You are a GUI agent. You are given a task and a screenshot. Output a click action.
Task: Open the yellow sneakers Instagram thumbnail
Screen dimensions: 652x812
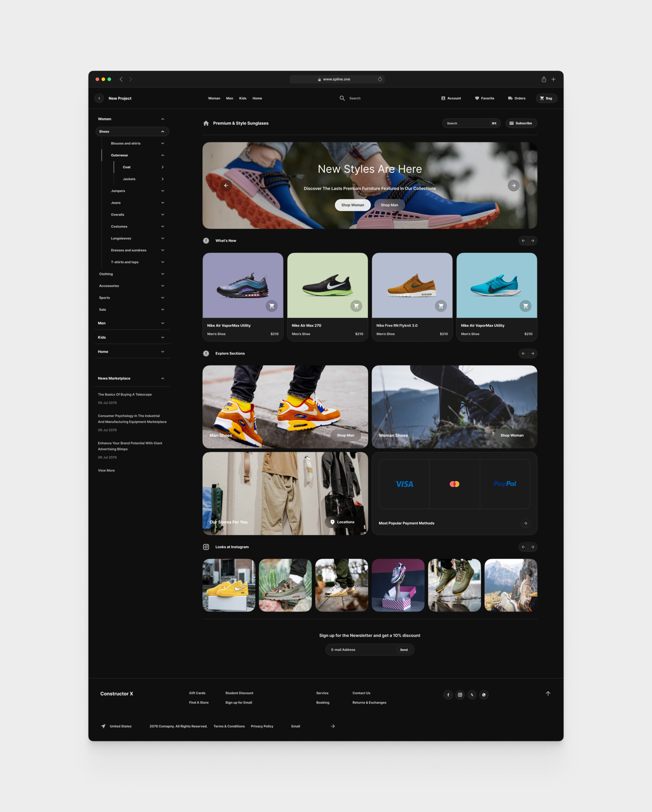(229, 585)
